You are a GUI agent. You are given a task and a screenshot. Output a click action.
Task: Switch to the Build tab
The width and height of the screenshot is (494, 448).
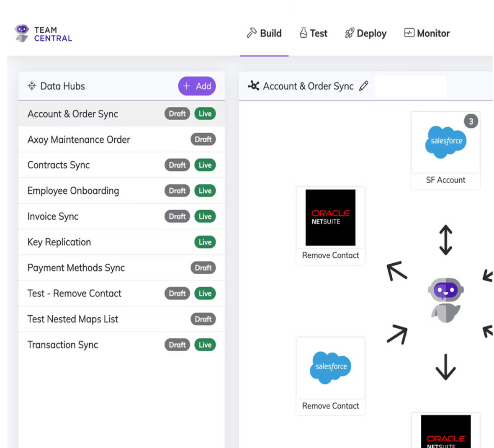pyautogui.click(x=264, y=33)
